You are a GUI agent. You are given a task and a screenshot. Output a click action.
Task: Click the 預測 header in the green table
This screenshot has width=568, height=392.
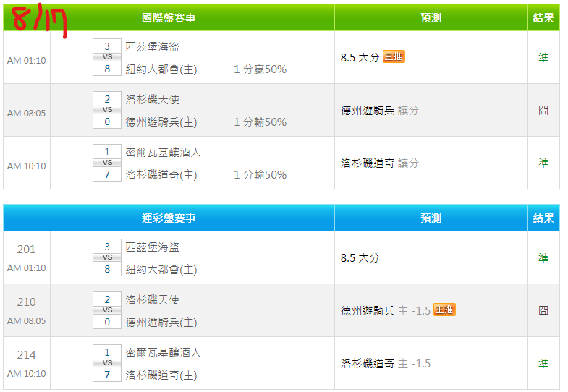431,18
